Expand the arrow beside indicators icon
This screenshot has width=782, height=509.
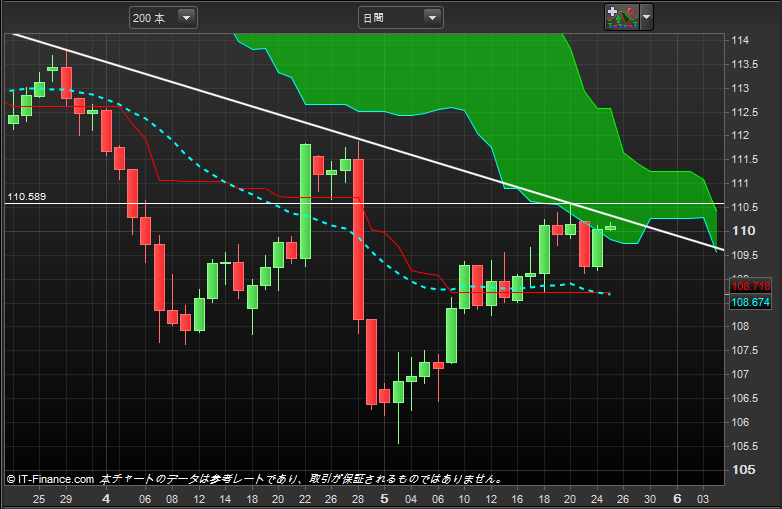point(646,17)
